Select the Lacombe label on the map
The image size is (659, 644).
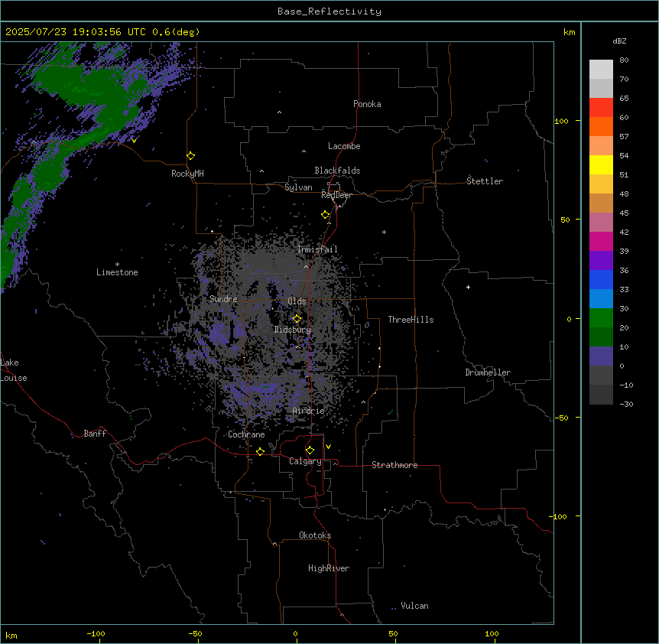pos(344,146)
